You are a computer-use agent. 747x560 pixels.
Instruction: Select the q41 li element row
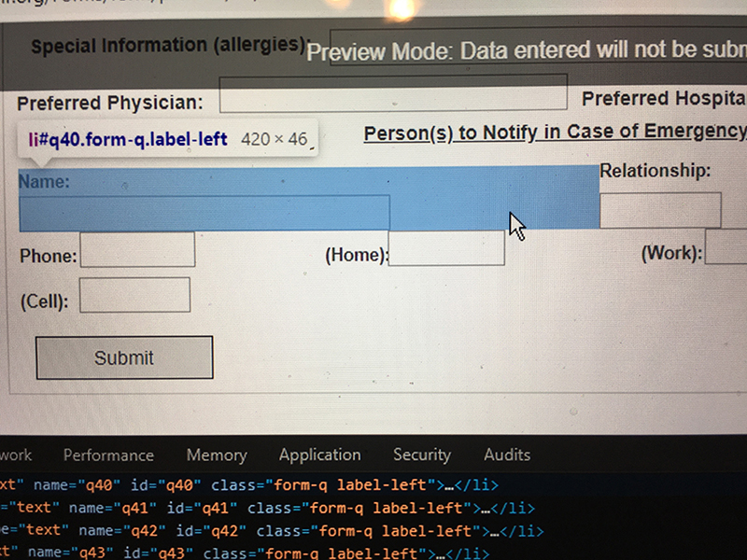(267, 508)
